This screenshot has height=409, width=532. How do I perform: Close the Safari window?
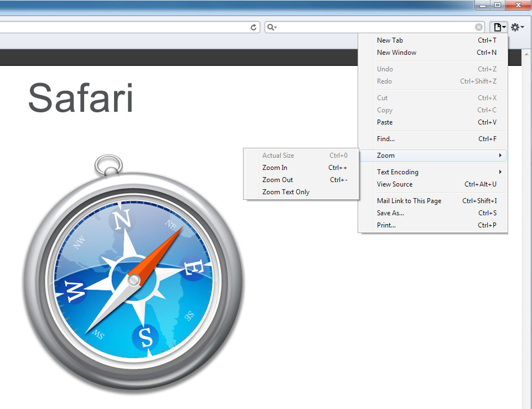[x=518, y=5]
